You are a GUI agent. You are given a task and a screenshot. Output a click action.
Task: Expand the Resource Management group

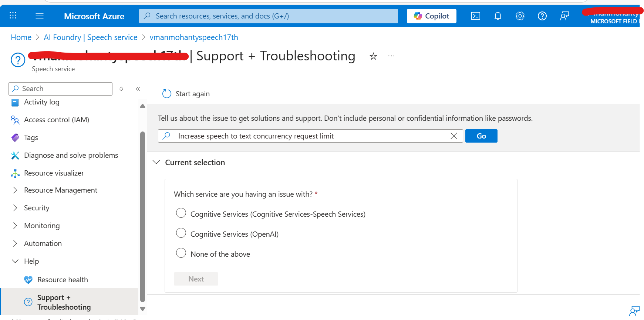(x=15, y=190)
